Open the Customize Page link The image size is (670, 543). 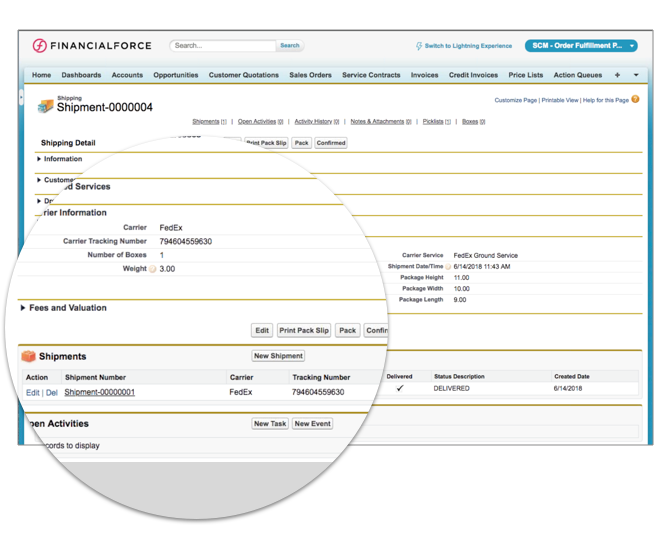point(515,100)
